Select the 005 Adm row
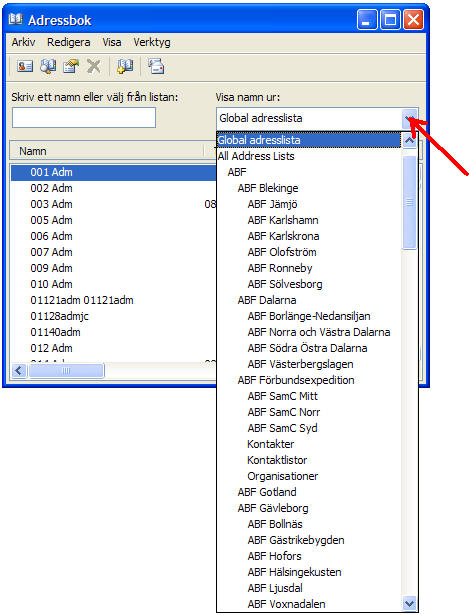This screenshot has width=470, height=615. point(113,220)
